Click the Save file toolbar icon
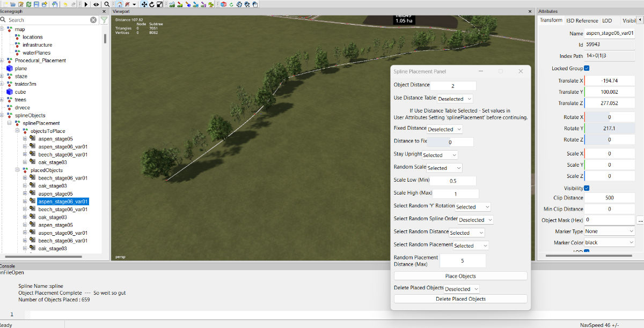Screen dimensions: 644x328 pos(36,4)
